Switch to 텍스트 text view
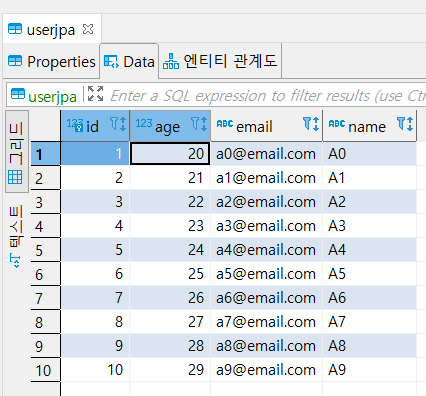426x396 pixels. pyautogui.click(x=16, y=237)
